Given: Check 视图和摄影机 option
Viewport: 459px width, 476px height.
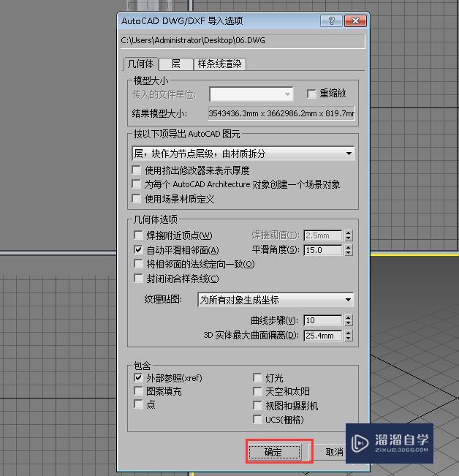Looking at the screenshot, I should (x=257, y=405).
